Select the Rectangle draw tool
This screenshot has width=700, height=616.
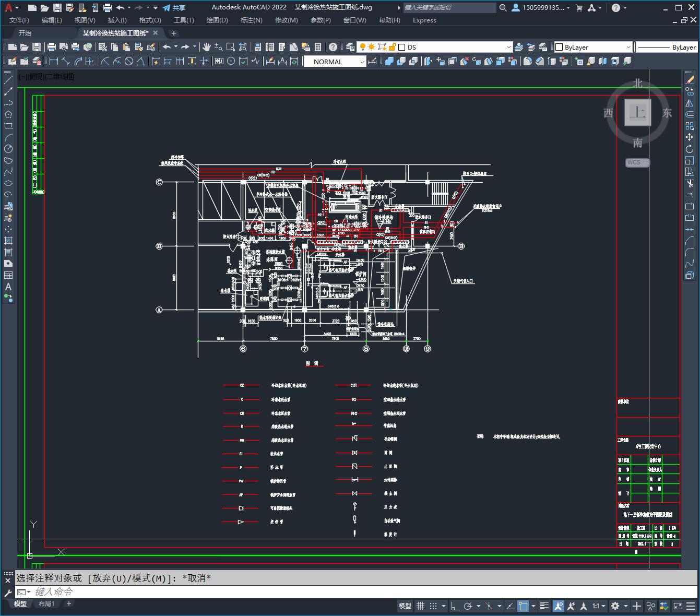(x=8, y=126)
